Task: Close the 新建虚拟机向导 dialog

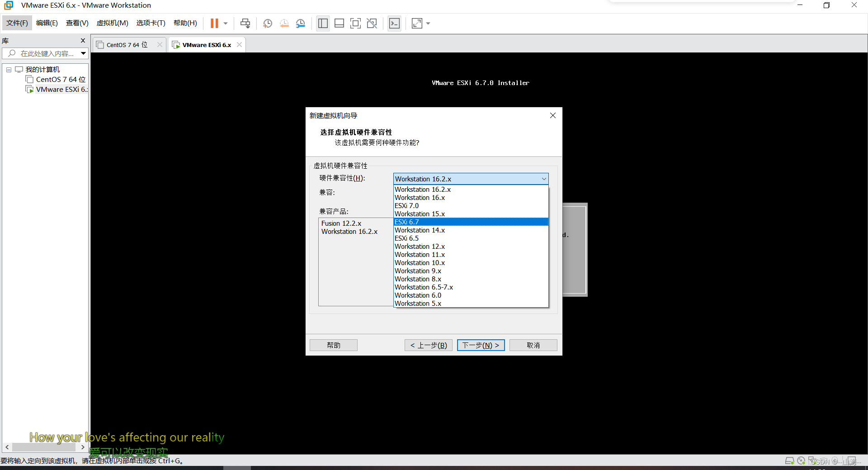Action: click(552, 115)
